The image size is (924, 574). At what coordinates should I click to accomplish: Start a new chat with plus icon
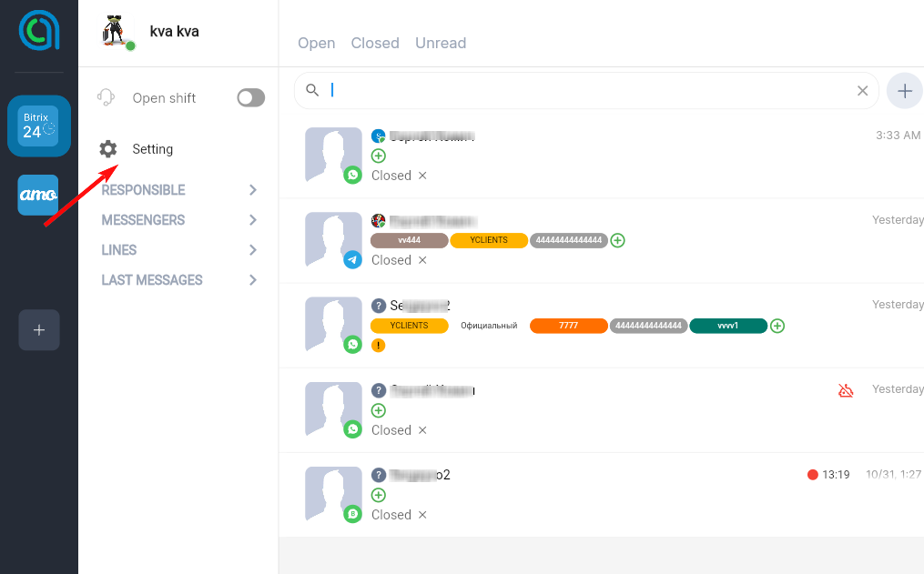coord(904,90)
